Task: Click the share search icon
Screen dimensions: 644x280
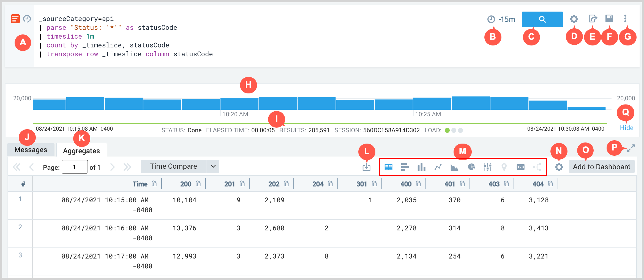Action: (x=593, y=19)
